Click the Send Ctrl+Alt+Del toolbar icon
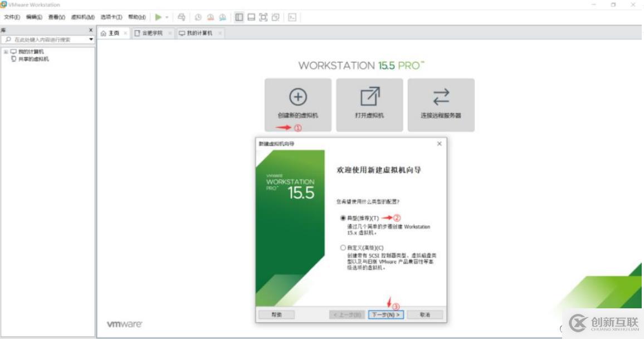 181,17
